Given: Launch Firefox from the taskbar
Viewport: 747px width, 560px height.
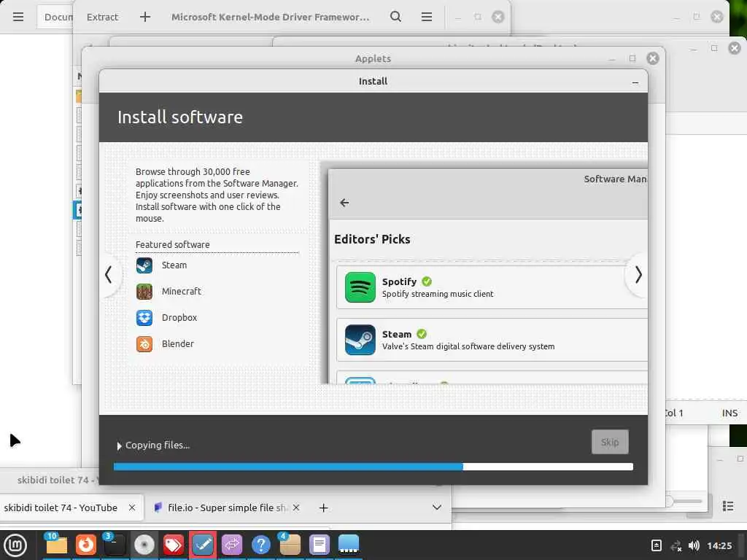Looking at the screenshot, I should click(x=86, y=545).
